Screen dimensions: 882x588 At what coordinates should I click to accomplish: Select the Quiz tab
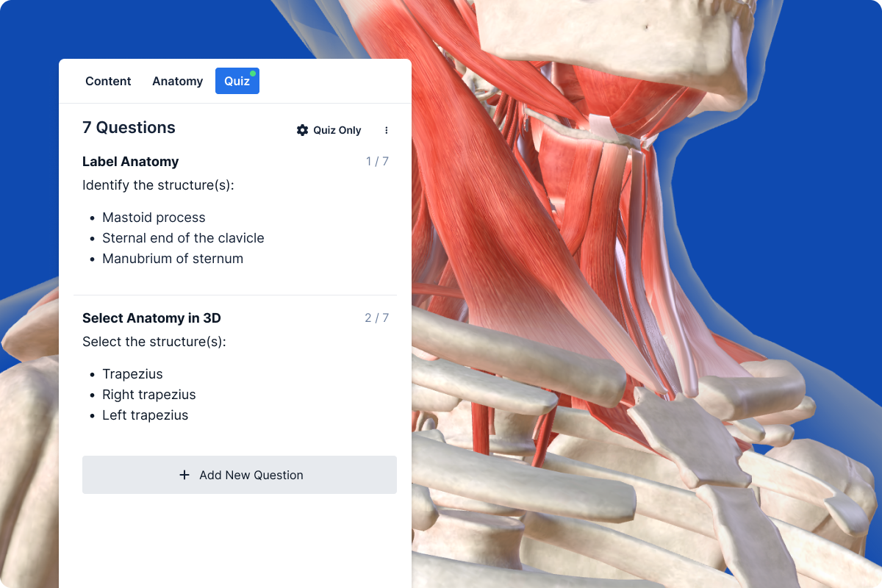coord(237,81)
